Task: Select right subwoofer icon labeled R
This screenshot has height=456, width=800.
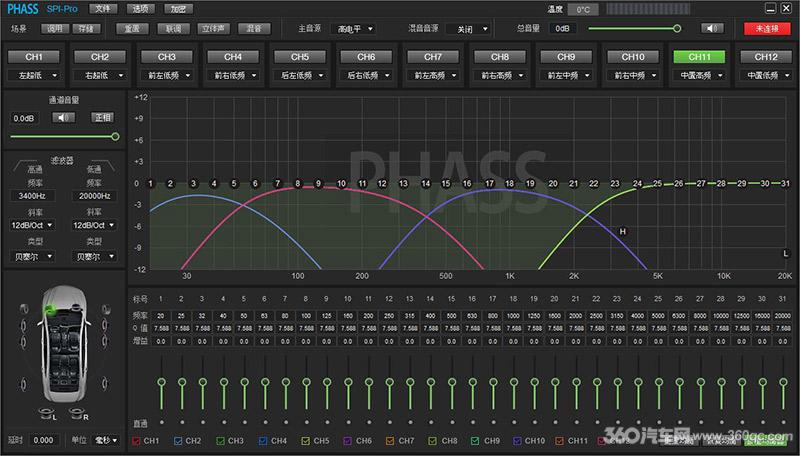Action: [79, 414]
